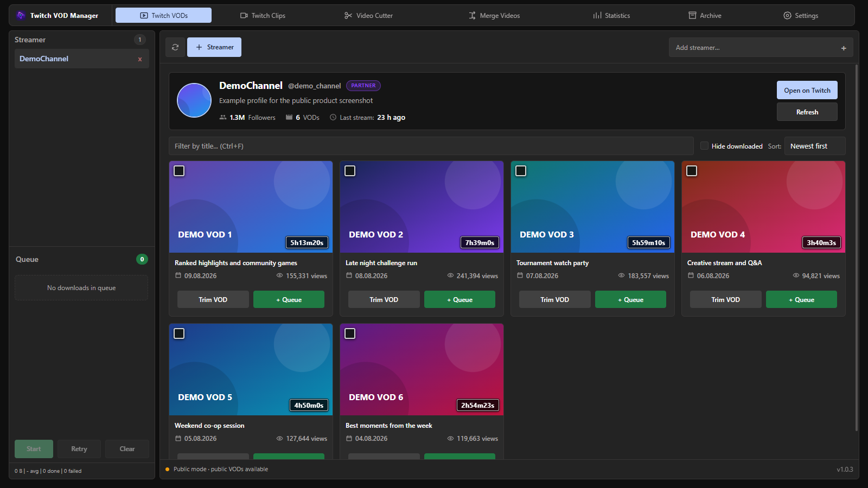Queue the Ranked highlights and community games VOD
The height and width of the screenshot is (488, 868).
(289, 299)
